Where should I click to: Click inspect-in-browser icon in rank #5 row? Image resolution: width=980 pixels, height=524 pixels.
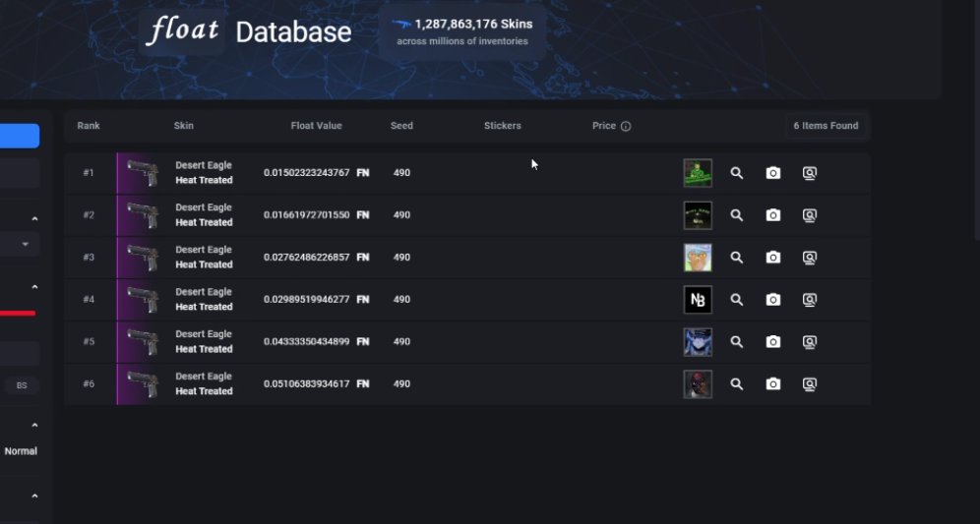tap(810, 341)
